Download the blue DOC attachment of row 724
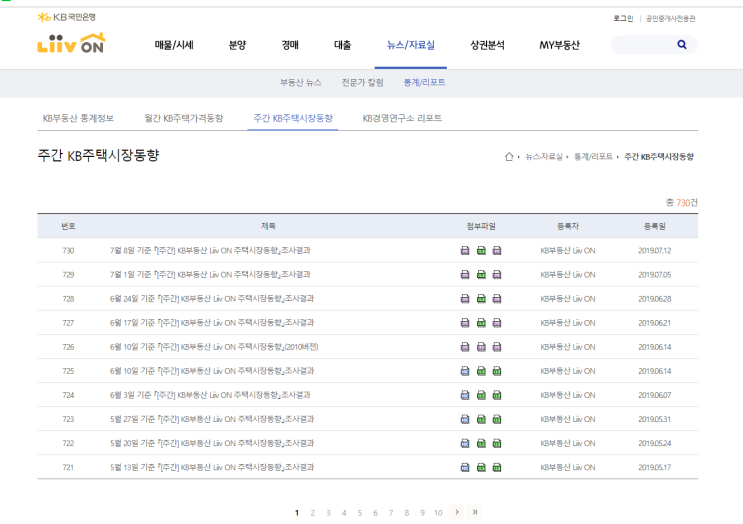Viewport: 743px width, 524px height. click(x=465, y=395)
